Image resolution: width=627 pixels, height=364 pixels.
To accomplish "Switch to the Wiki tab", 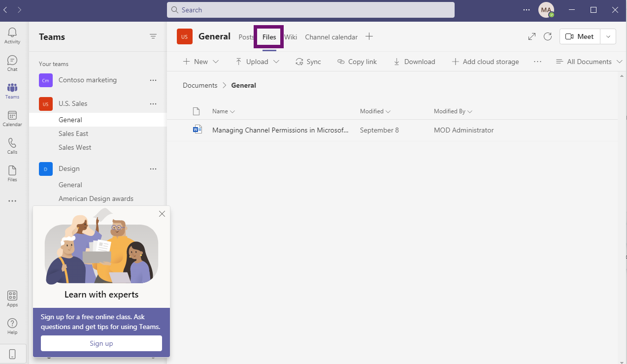I will click(x=291, y=37).
